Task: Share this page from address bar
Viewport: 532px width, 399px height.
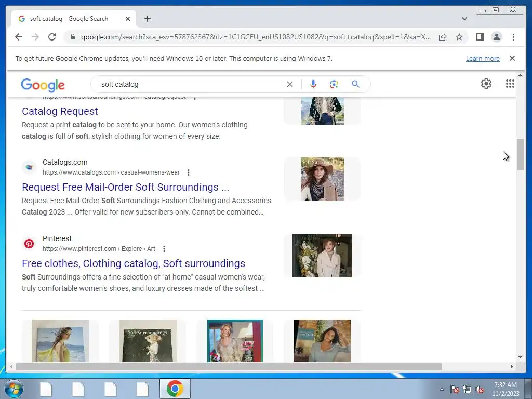Action: click(x=443, y=37)
